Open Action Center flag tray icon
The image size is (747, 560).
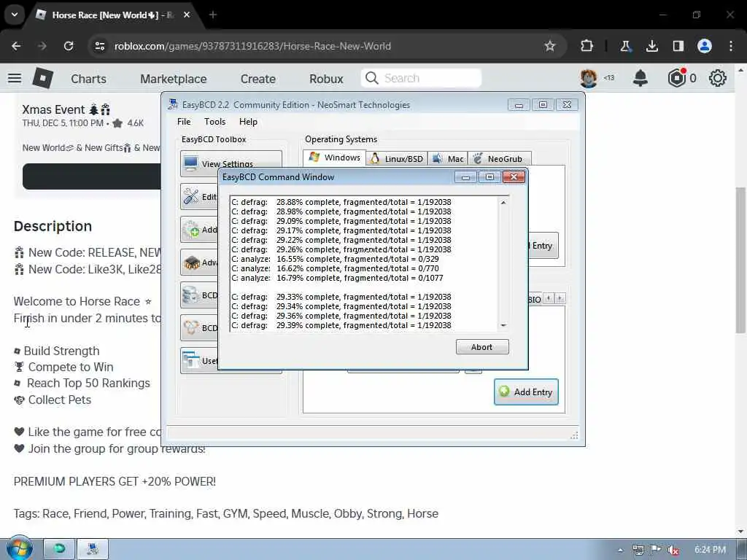[656, 550]
